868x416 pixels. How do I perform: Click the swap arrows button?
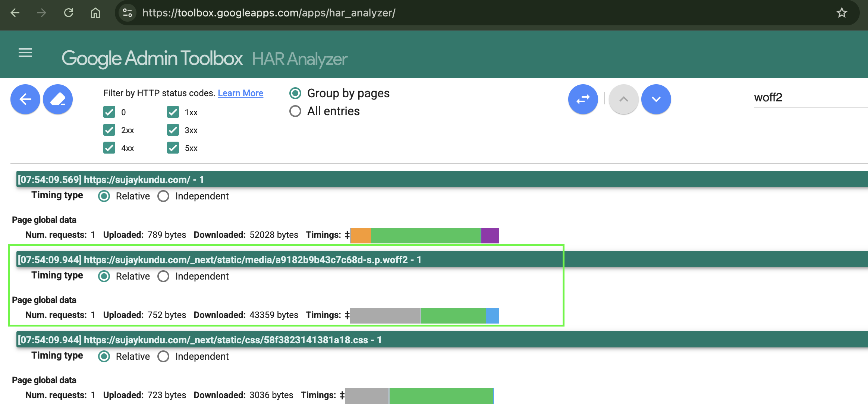point(583,99)
